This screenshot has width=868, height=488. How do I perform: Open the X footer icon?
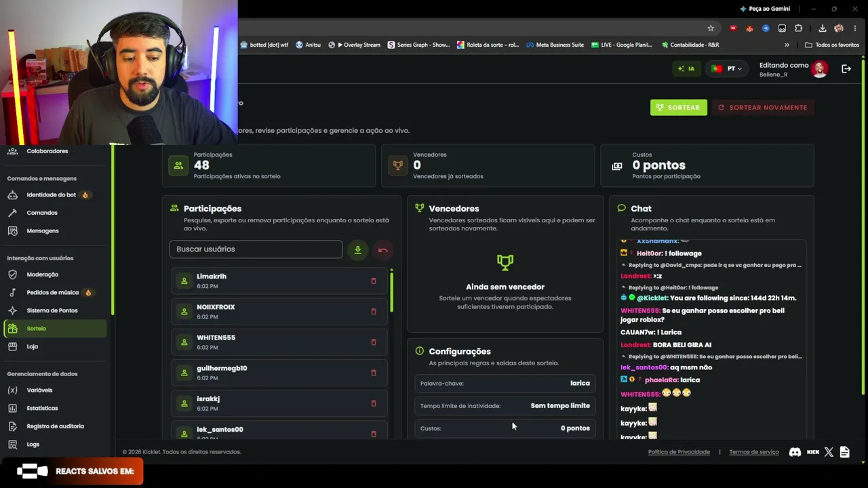point(829,452)
